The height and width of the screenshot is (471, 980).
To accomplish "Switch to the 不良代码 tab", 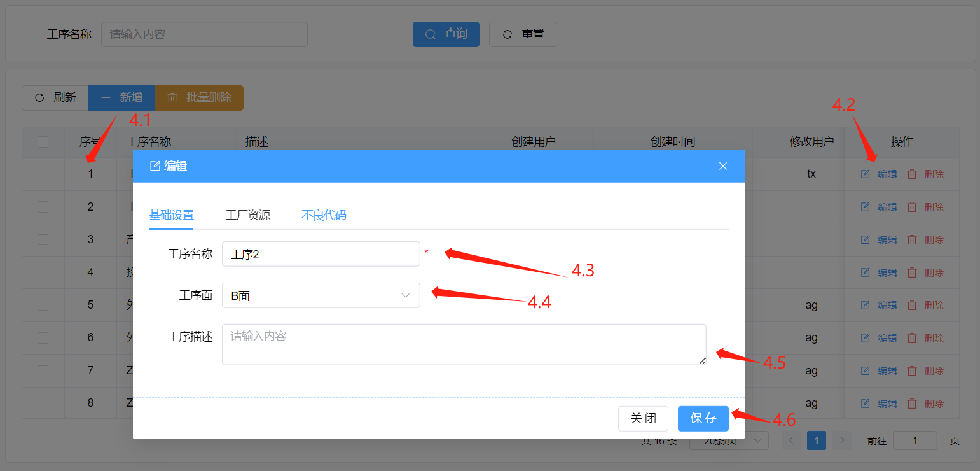I will (324, 215).
